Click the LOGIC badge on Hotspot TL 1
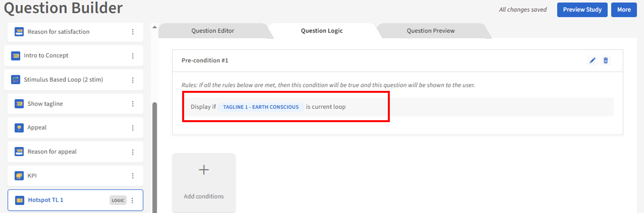 [x=118, y=200]
